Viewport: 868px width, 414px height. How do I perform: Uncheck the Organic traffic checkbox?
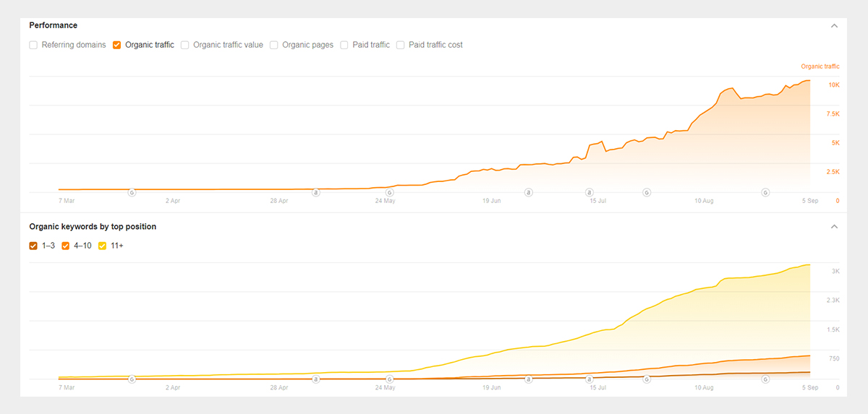pos(116,45)
